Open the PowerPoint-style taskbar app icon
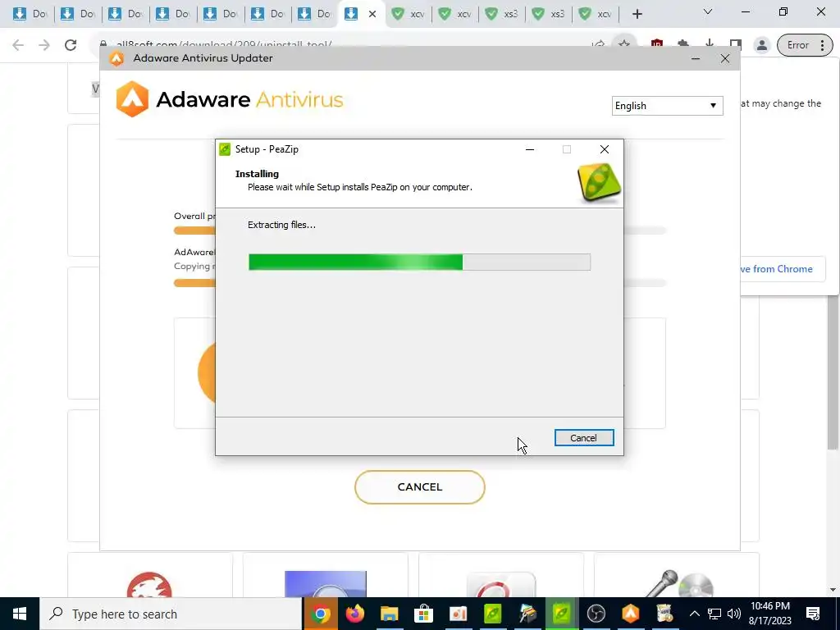840x630 pixels. point(458,614)
